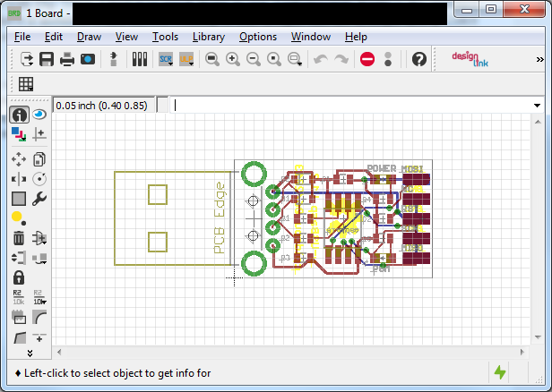Click the Undo arrow icon
The height and width of the screenshot is (392, 552).
coord(321,59)
